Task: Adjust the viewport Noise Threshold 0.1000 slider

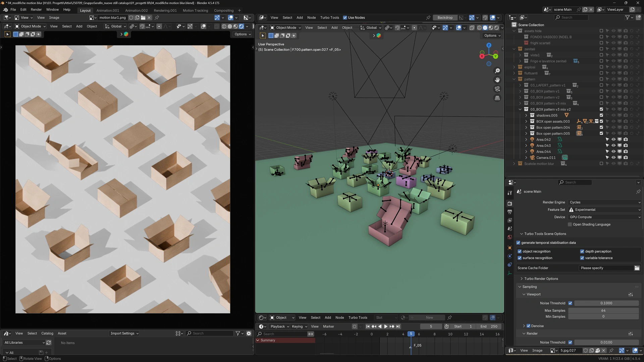Action: (x=606, y=303)
